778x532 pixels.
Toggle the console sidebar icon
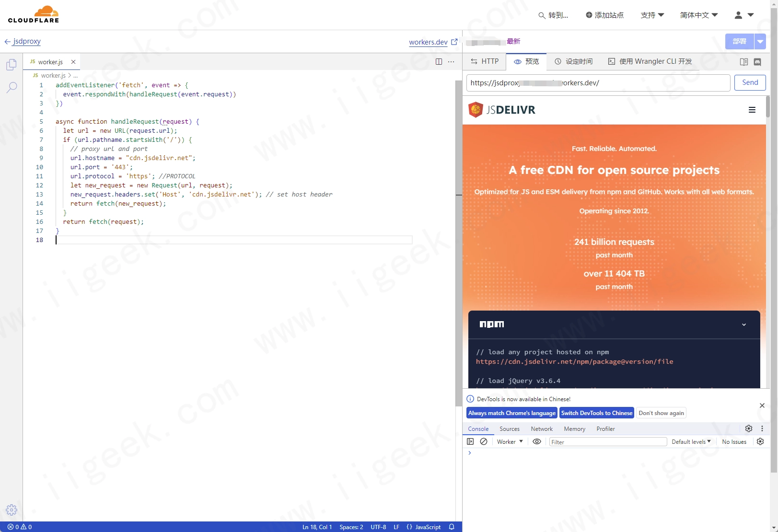pos(470,441)
